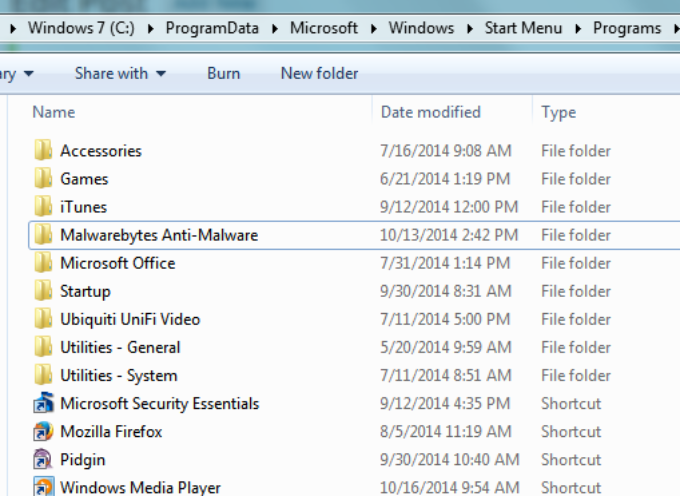Select Windows Media Player name text
680x496 pixels.
141,488
